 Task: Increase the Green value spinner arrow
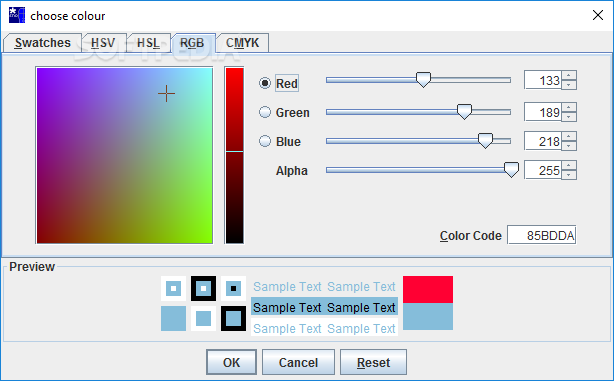[569, 108]
